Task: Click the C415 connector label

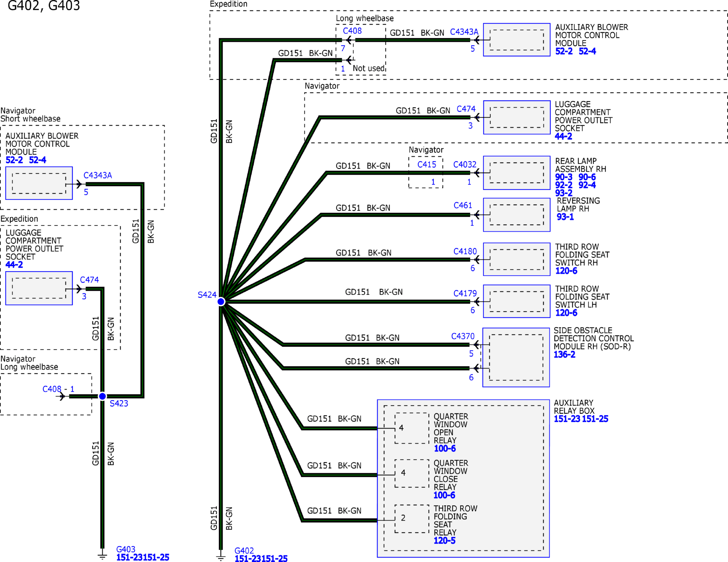Action: (427, 164)
